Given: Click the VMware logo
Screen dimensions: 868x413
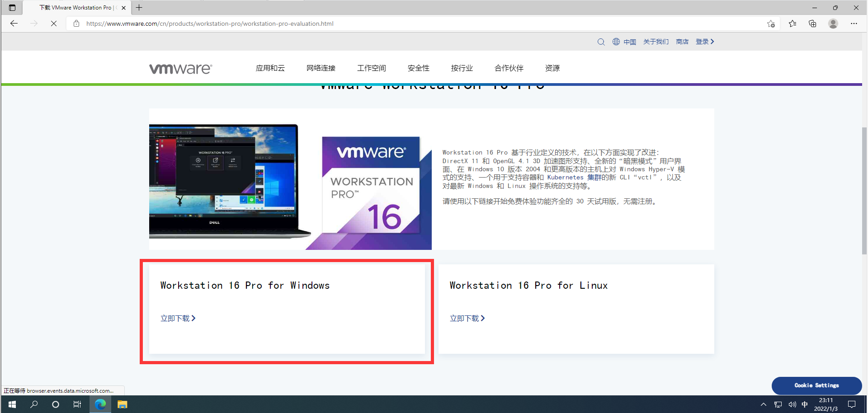Looking at the screenshot, I should (180, 68).
